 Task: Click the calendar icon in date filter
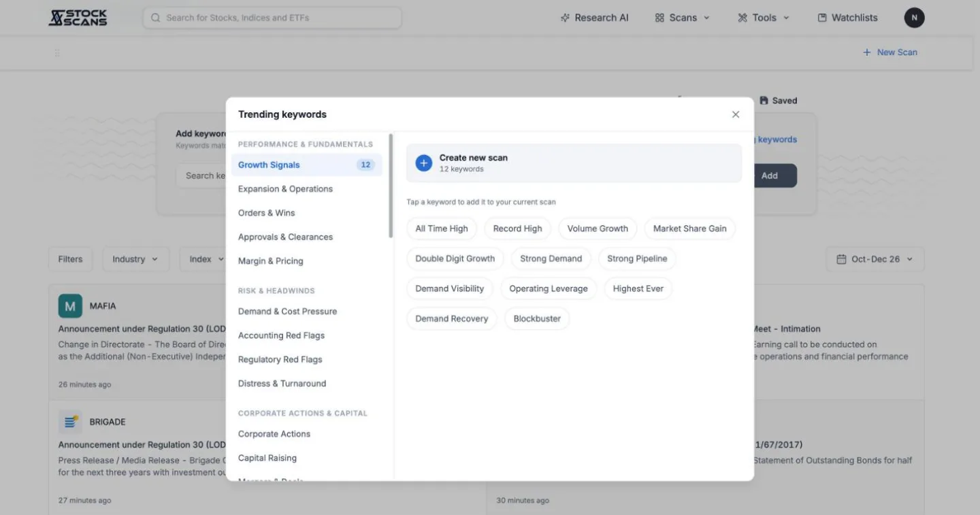(841, 259)
